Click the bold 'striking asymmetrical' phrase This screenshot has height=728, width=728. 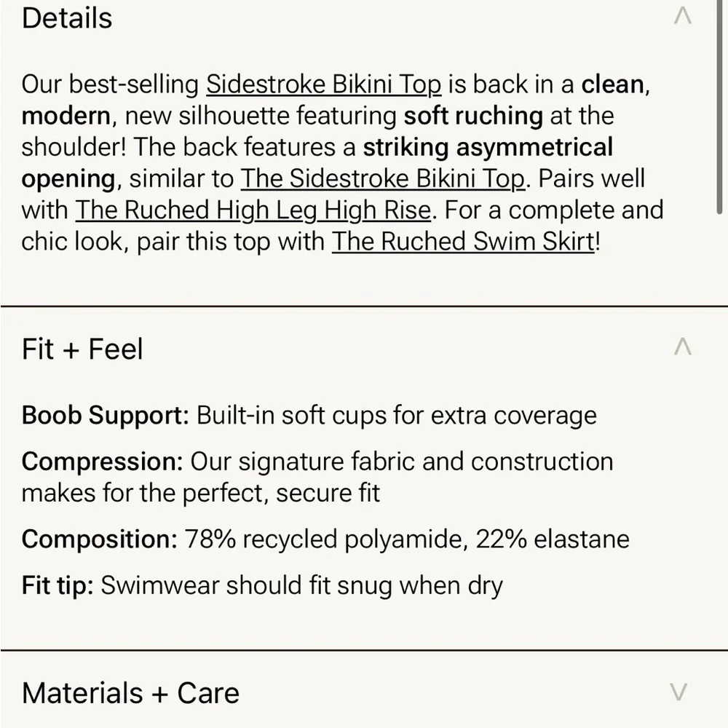pyautogui.click(x=488, y=148)
